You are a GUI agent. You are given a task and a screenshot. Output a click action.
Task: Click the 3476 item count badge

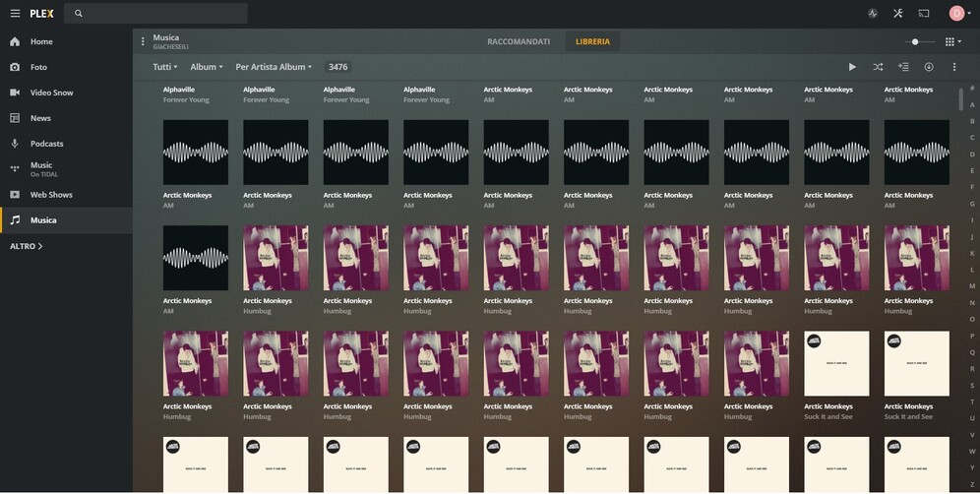pyautogui.click(x=338, y=67)
